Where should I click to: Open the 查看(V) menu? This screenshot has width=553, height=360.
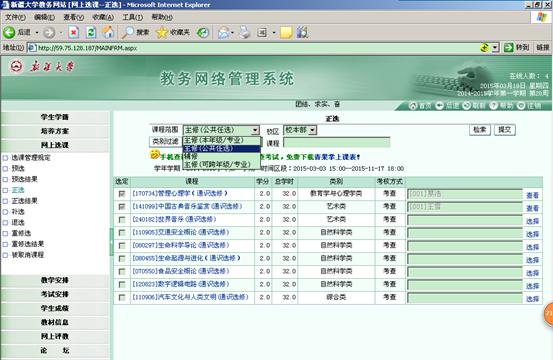[x=74, y=17]
